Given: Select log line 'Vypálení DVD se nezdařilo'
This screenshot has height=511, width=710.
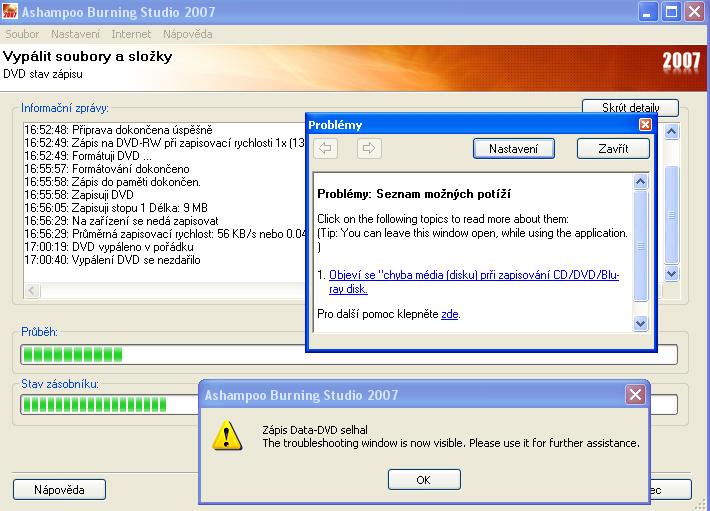Looking at the screenshot, I should (x=112, y=260).
